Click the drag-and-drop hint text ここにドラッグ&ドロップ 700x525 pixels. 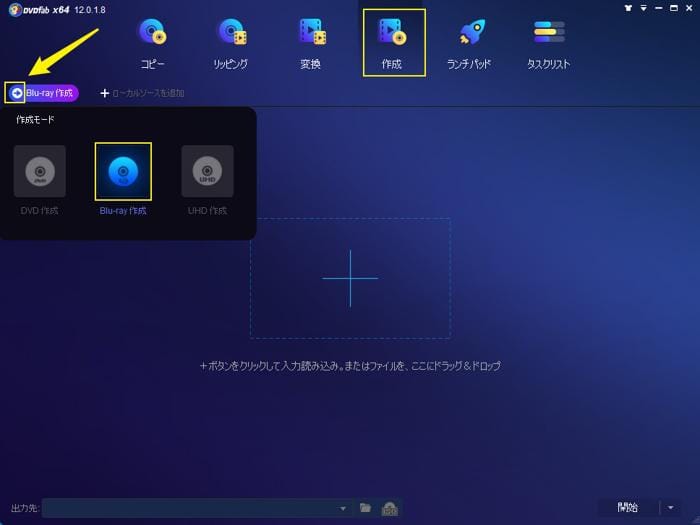pos(455,366)
